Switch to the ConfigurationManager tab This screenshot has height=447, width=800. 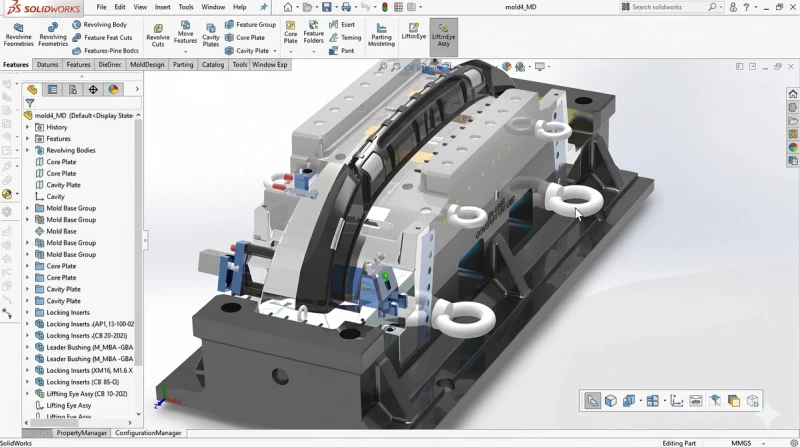(x=148, y=433)
